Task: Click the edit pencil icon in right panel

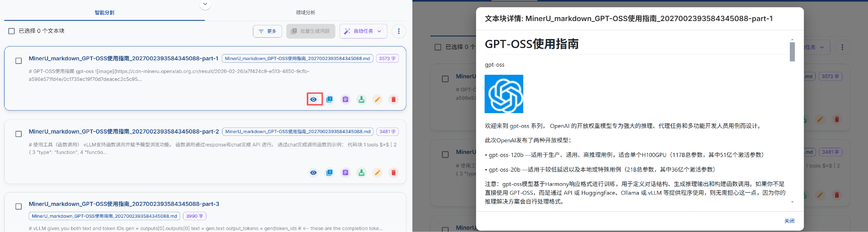Action: 820,119
